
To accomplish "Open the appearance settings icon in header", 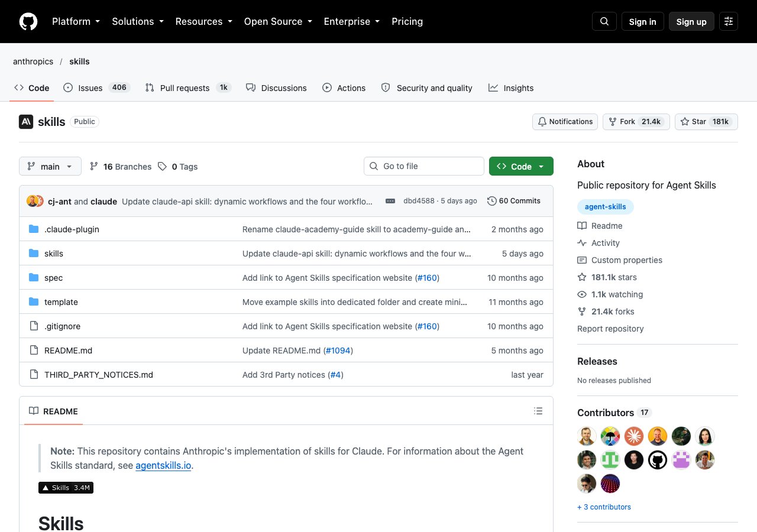I will pos(729,21).
